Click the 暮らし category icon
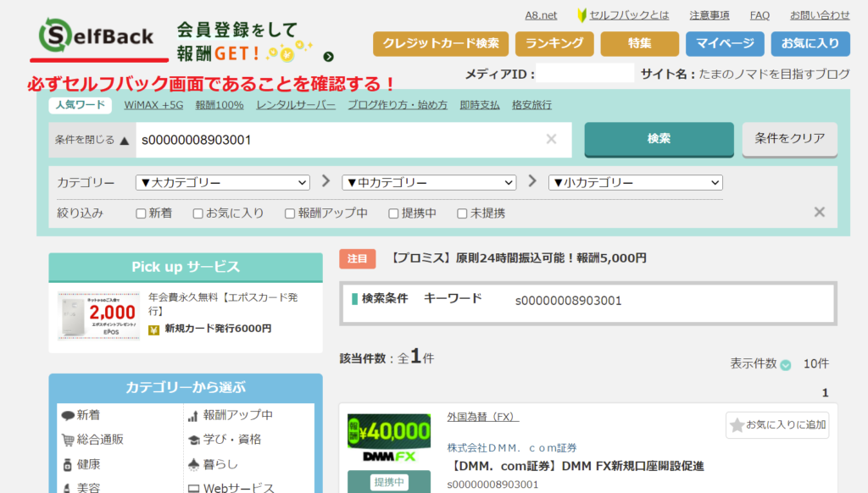This screenshot has width=868, height=493. click(x=194, y=465)
